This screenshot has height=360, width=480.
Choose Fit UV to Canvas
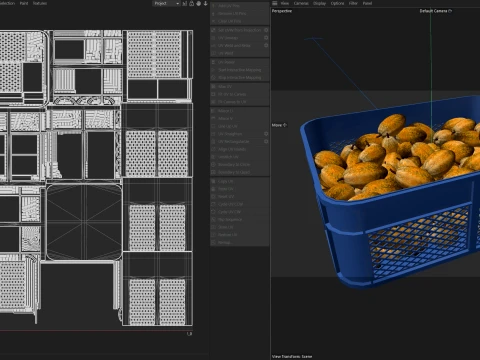click(x=239, y=94)
